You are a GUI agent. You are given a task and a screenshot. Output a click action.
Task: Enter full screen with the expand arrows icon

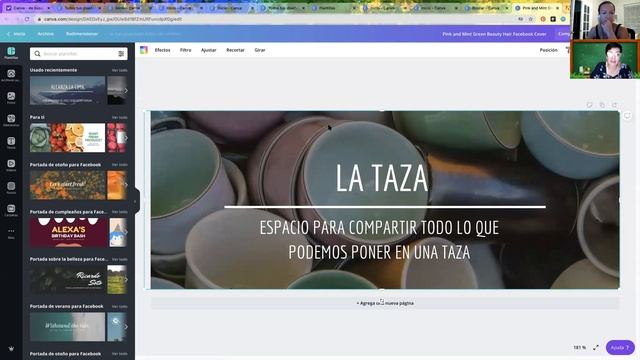coord(596,347)
